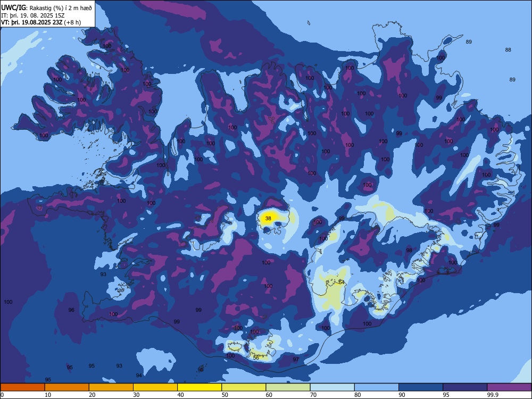Viewport: 532px width, 399px height.
Task: Click the 95–99.9 dark indigo legend swatch
Action: click(x=465, y=387)
